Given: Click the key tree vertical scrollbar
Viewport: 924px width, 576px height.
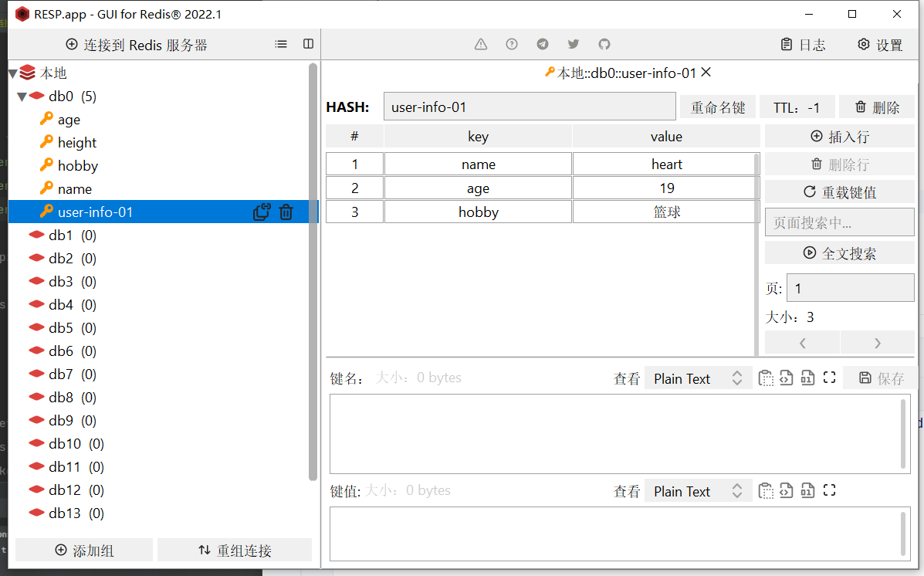Looking at the screenshot, I should click(313, 272).
